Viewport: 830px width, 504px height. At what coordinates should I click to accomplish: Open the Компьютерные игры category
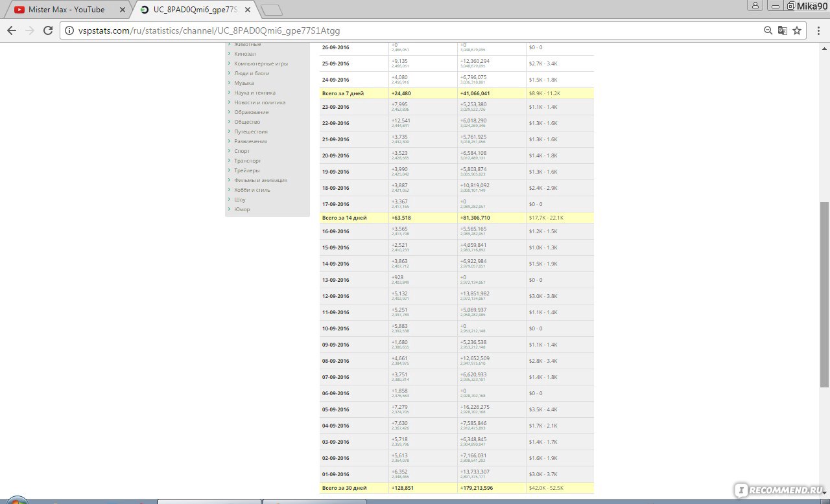click(x=261, y=63)
